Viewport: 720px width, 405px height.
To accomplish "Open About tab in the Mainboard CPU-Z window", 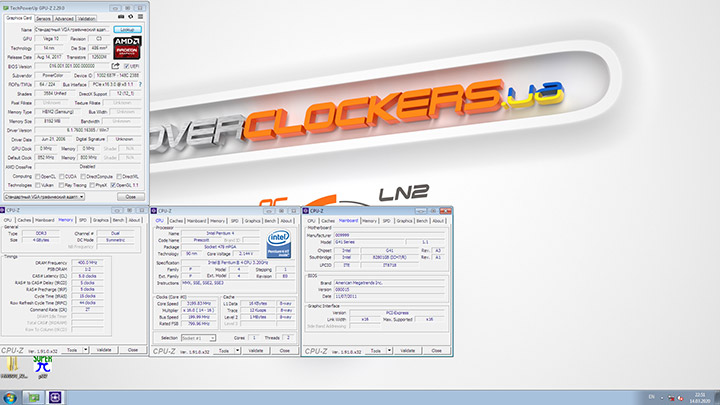I will tap(438, 221).
